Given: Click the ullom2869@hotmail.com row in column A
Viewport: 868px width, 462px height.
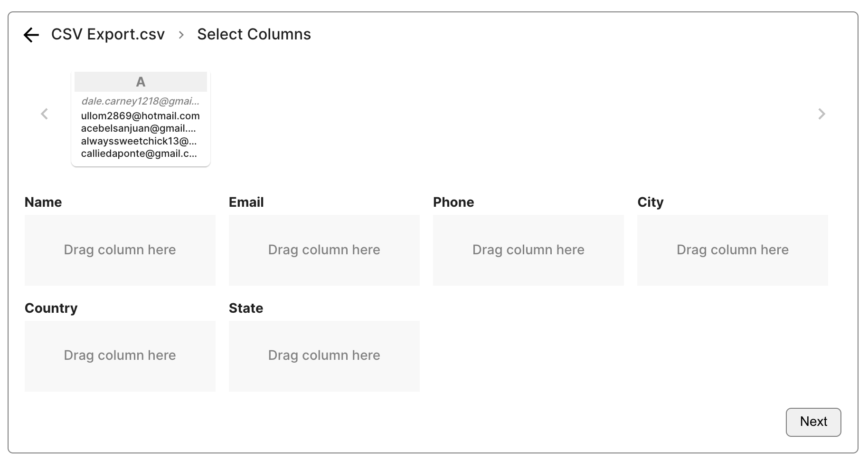Looking at the screenshot, I should point(140,116).
